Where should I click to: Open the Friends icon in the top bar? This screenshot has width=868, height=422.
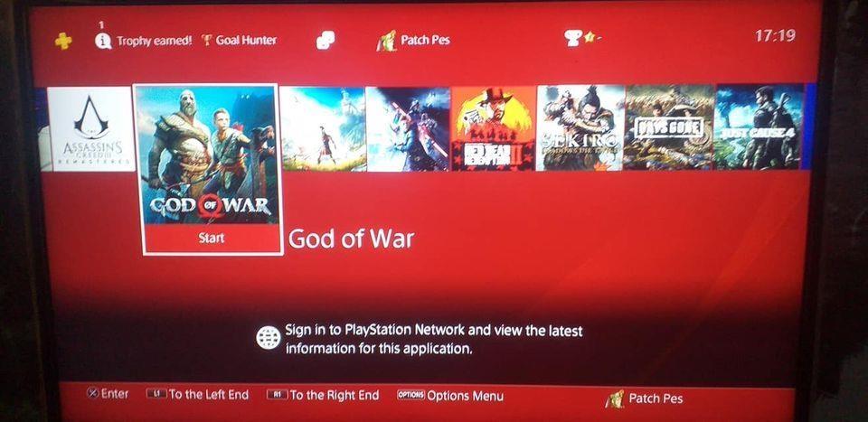[325, 41]
